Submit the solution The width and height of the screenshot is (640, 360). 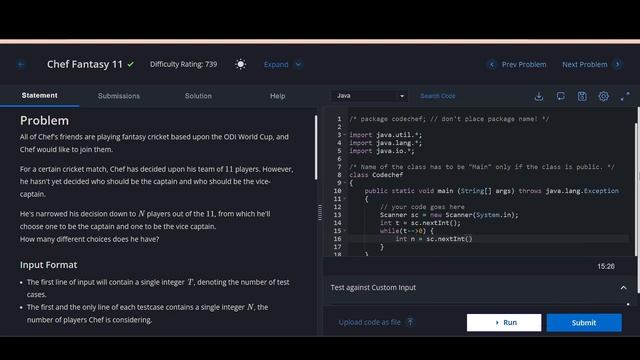(x=584, y=322)
